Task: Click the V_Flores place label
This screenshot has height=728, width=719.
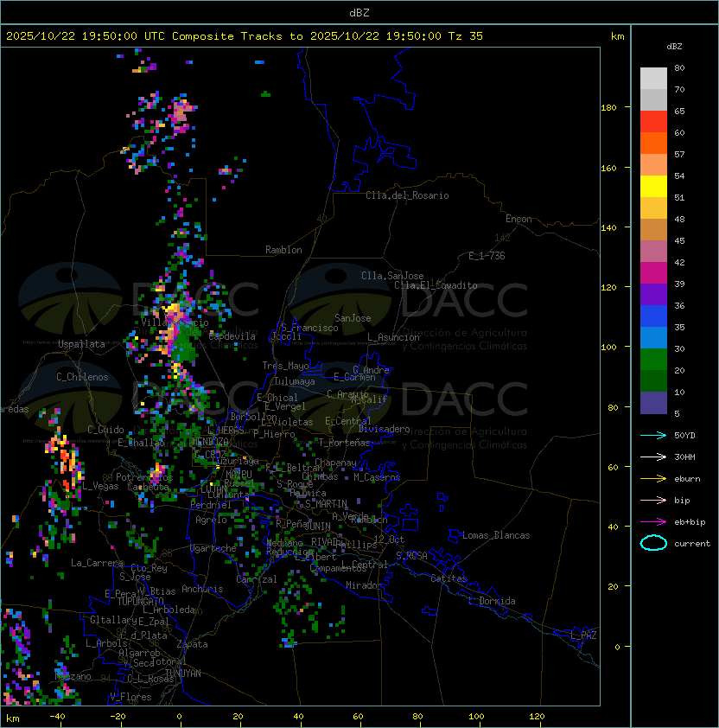Action: click(130, 697)
